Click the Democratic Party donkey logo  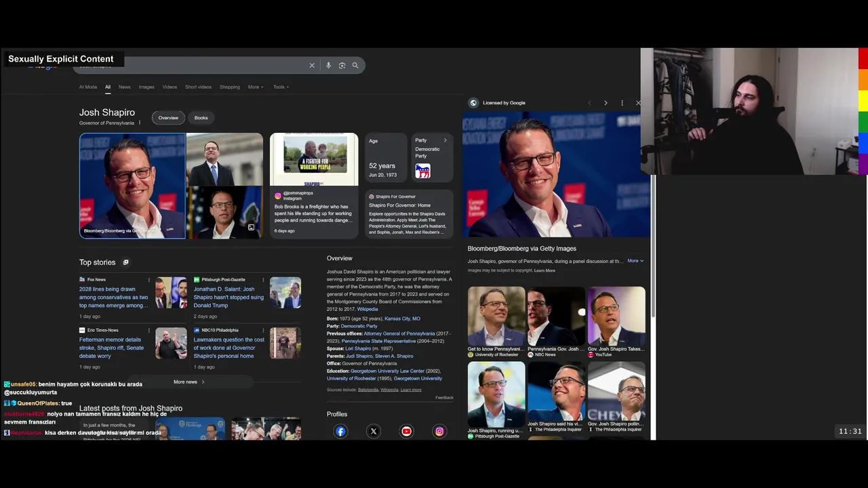point(422,171)
